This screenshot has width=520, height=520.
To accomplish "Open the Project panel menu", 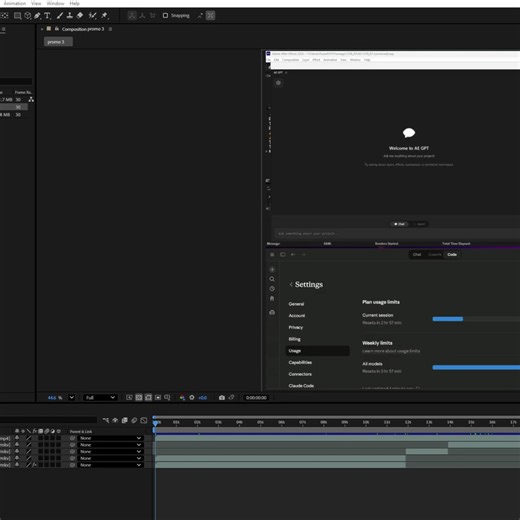I will click(x=3, y=29).
